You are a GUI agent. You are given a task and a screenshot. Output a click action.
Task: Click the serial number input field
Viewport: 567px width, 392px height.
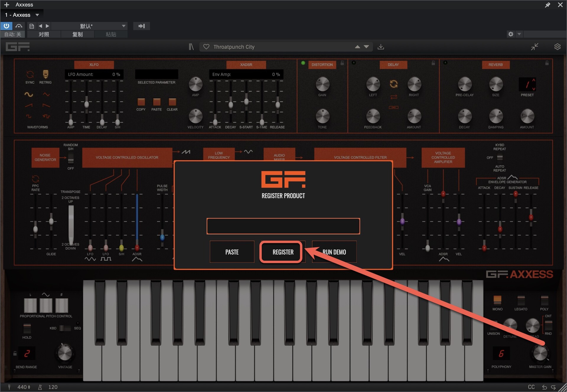[283, 226]
